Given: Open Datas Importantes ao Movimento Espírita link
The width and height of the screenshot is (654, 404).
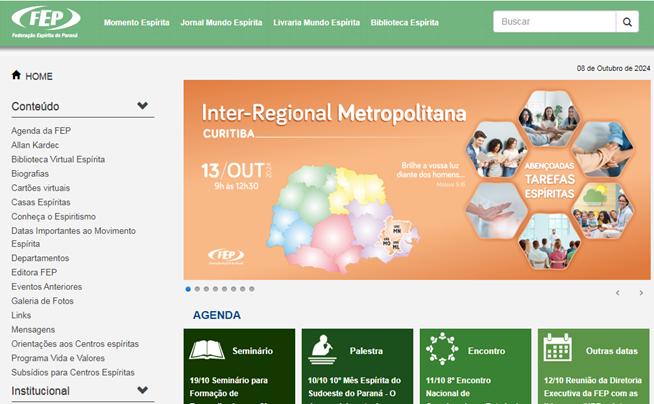Looking at the screenshot, I should coord(73,237).
